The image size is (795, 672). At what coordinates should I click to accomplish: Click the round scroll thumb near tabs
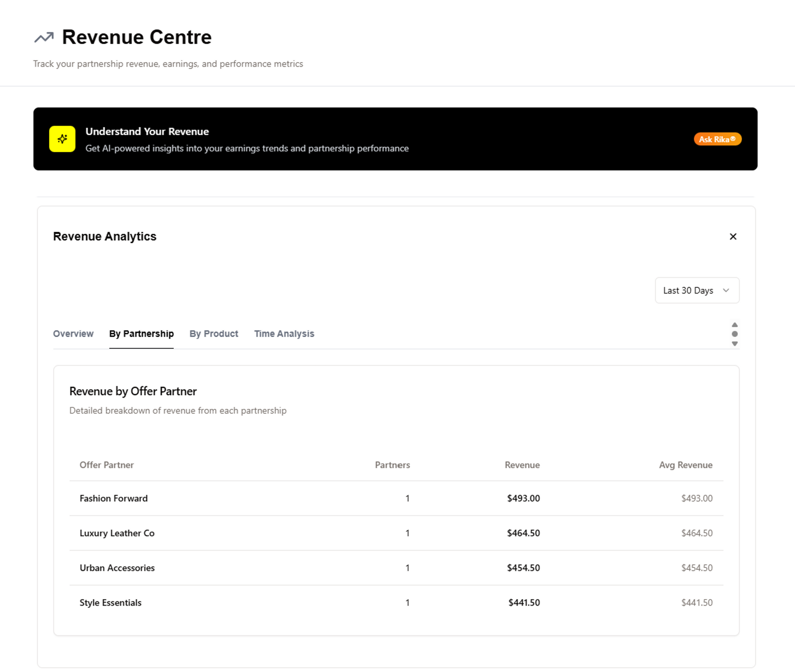coord(735,334)
